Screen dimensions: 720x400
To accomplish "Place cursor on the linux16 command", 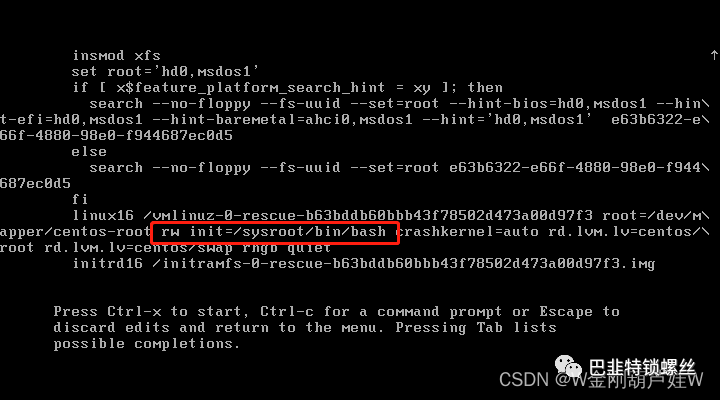I will (103, 215).
